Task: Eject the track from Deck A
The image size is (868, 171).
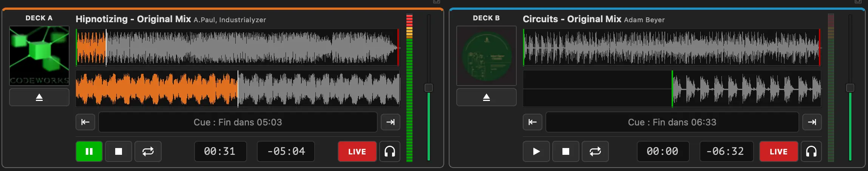Action: pyautogui.click(x=39, y=98)
